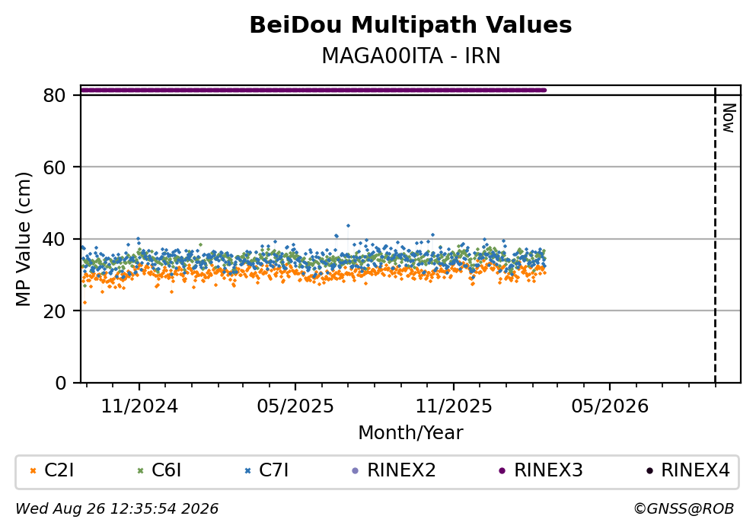Click the RINEX3 purple legend dot
Screen dimensions: 756x532
502,471
